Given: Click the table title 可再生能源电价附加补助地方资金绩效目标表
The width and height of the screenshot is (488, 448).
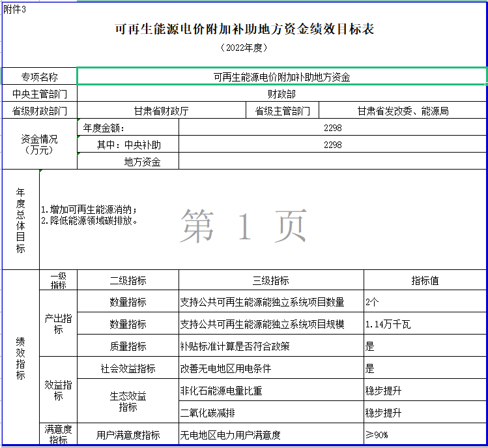Looking at the screenshot, I should pyautogui.click(x=244, y=29).
